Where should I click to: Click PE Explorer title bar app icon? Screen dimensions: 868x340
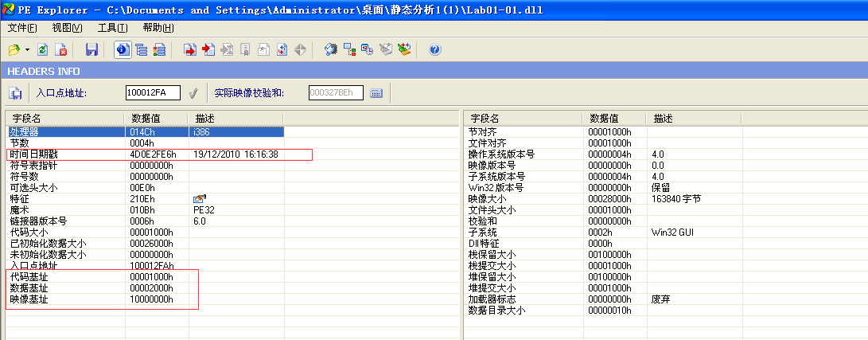pos(8,10)
